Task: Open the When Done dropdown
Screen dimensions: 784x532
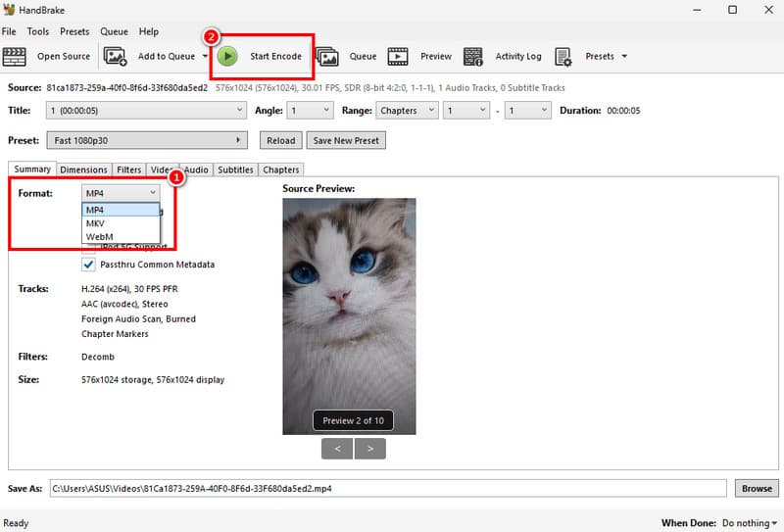Action: click(749, 523)
